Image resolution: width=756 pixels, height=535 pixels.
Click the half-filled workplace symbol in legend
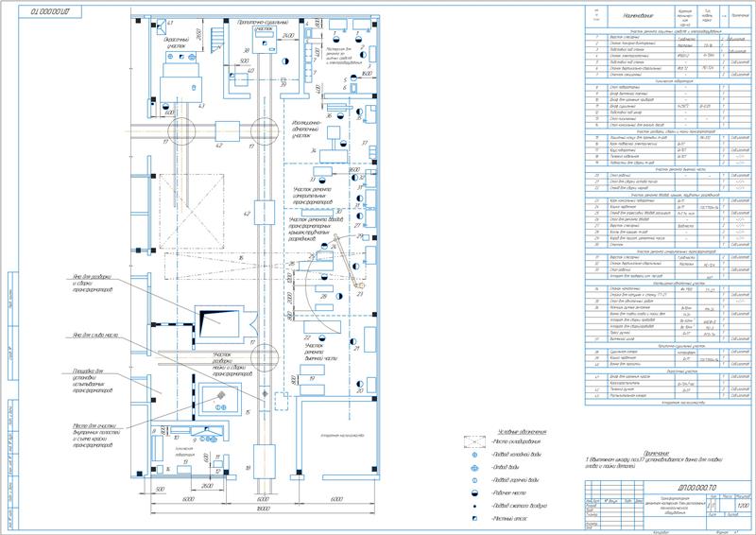click(x=474, y=493)
